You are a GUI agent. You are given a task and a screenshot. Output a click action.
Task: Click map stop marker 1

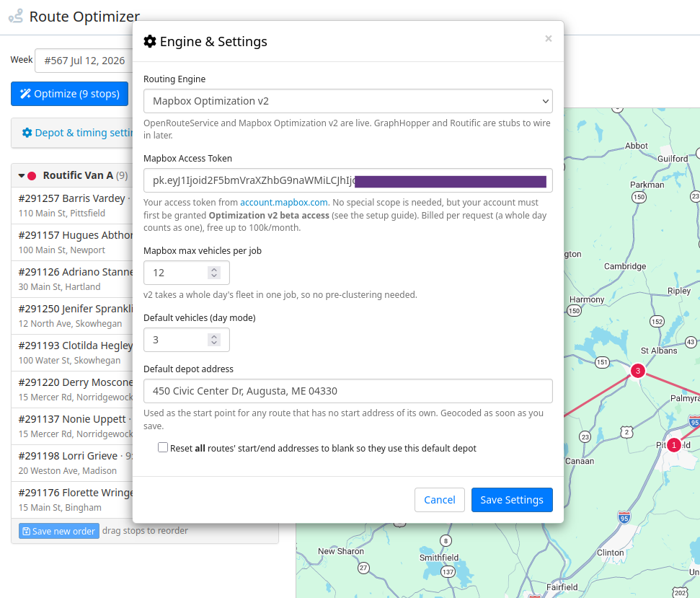674,445
